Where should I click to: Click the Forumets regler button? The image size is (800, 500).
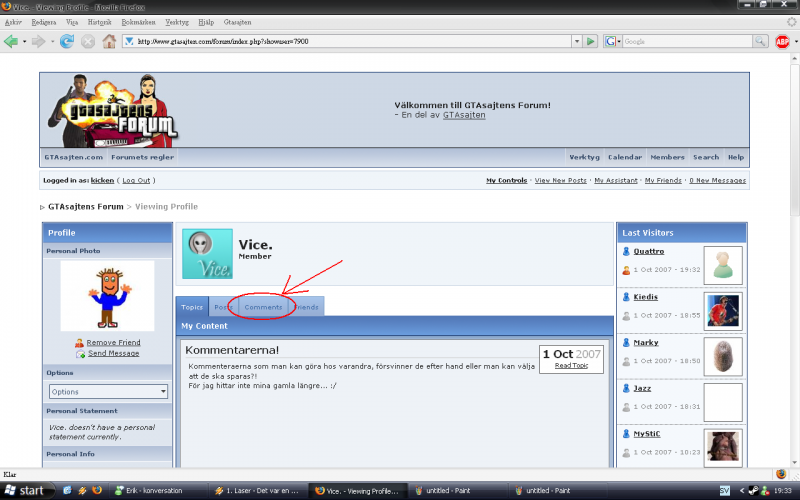[x=142, y=157]
